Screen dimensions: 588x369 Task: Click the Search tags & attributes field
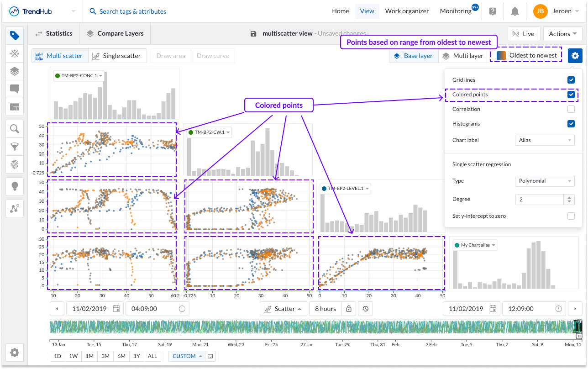tap(132, 11)
